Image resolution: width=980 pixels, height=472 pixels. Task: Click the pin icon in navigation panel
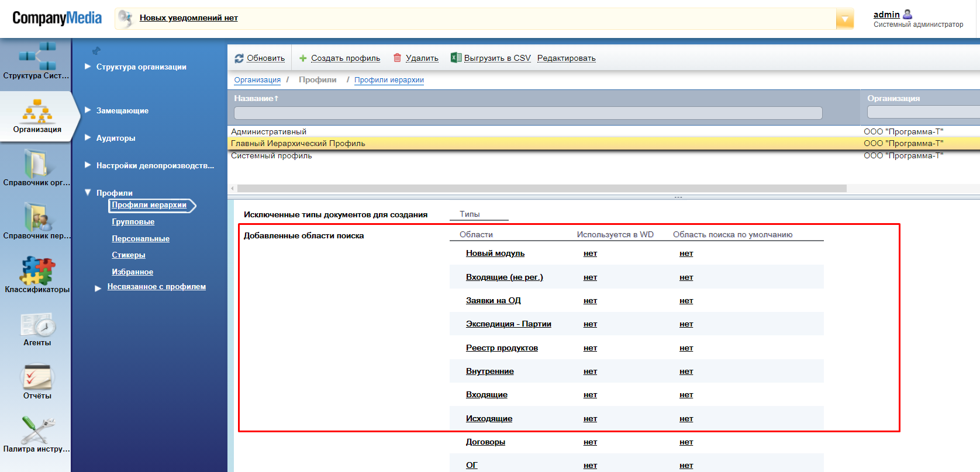96,51
